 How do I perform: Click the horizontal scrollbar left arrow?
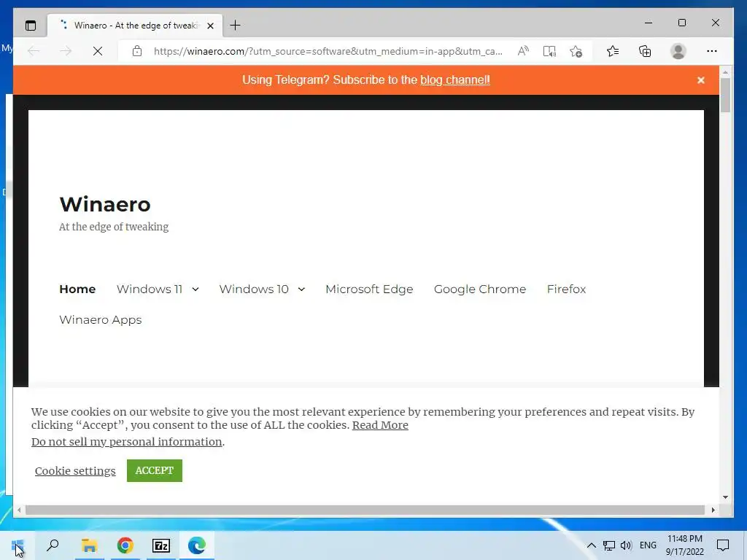tap(18, 510)
